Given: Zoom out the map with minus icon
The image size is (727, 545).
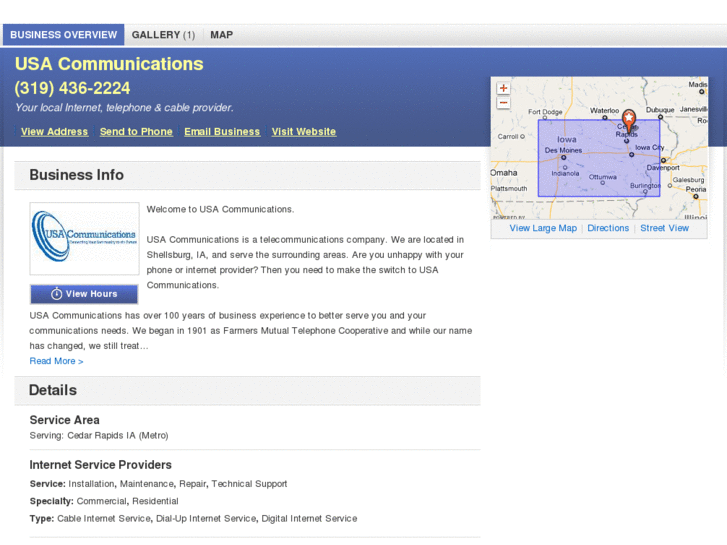Looking at the screenshot, I should click(x=503, y=103).
